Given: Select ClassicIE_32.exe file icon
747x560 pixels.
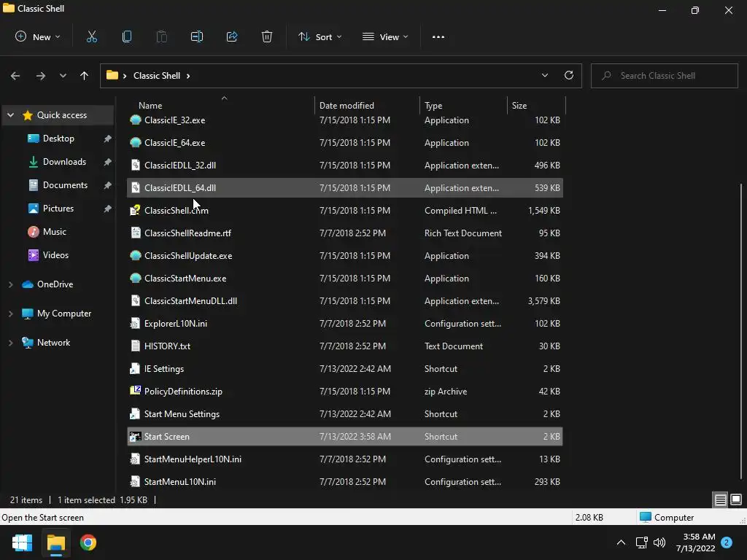Looking at the screenshot, I should 135,120.
